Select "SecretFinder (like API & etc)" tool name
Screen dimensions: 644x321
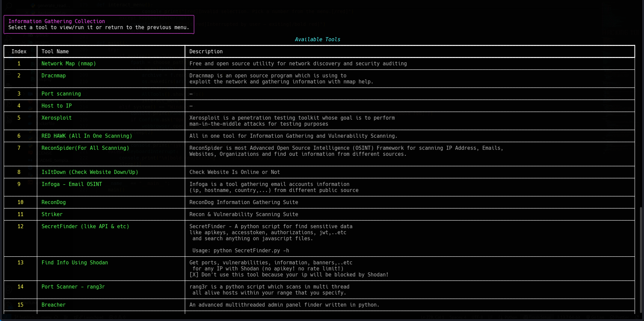click(x=85, y=227)
